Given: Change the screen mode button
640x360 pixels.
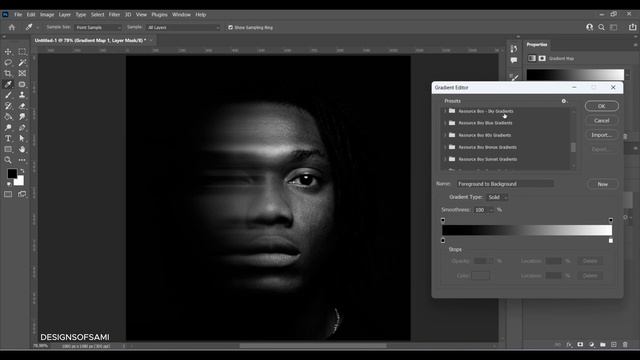Looking at the screenshot, I should pos(22,194).
